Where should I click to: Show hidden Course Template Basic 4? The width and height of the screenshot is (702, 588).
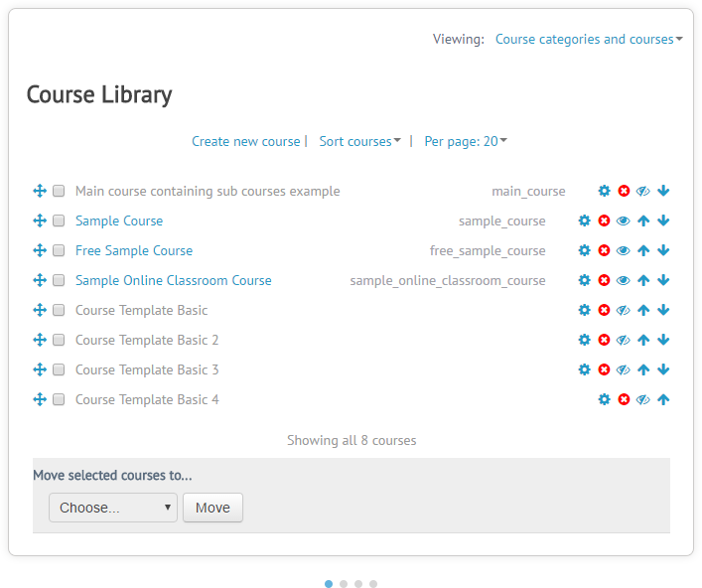pyautogui.click(x=643, y=399)
